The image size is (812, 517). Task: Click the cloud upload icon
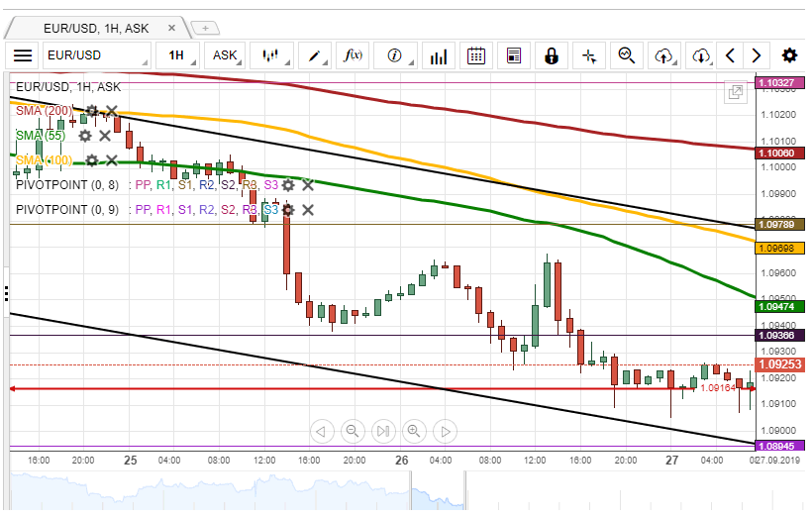pos(664,55)
